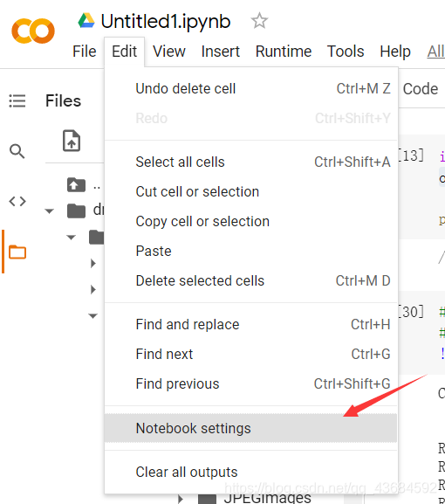The image size is (445, 504).
Task: Click the Google Drive icon beside title
Action: tap(86, 21)
